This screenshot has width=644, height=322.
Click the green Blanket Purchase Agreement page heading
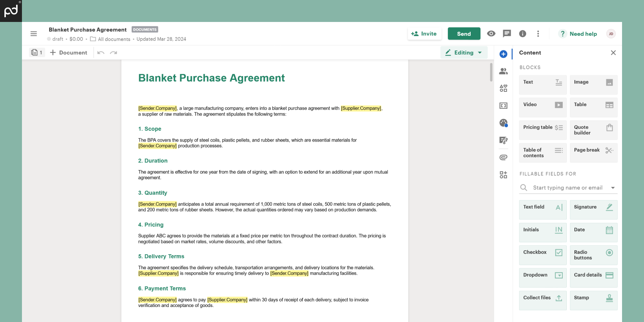click(x=211, y=78)
